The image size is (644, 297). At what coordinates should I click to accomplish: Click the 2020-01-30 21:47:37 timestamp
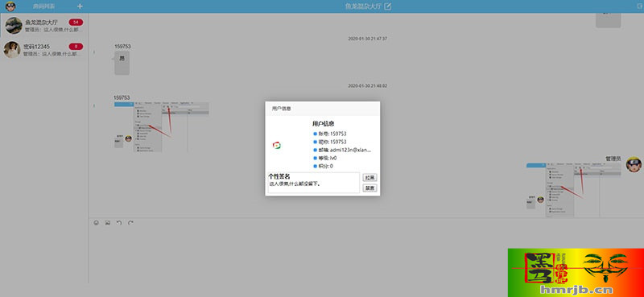click(x=367, y=39)
